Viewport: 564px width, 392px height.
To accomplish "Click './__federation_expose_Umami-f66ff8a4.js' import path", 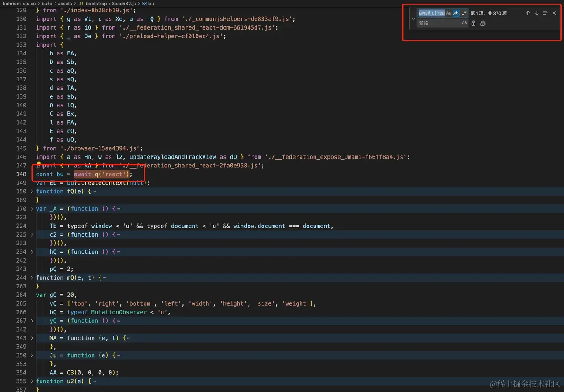I will coord(337,157).
